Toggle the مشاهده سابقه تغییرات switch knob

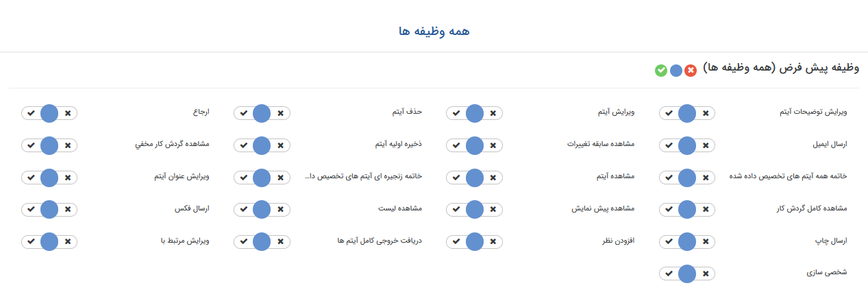(474, 145)
